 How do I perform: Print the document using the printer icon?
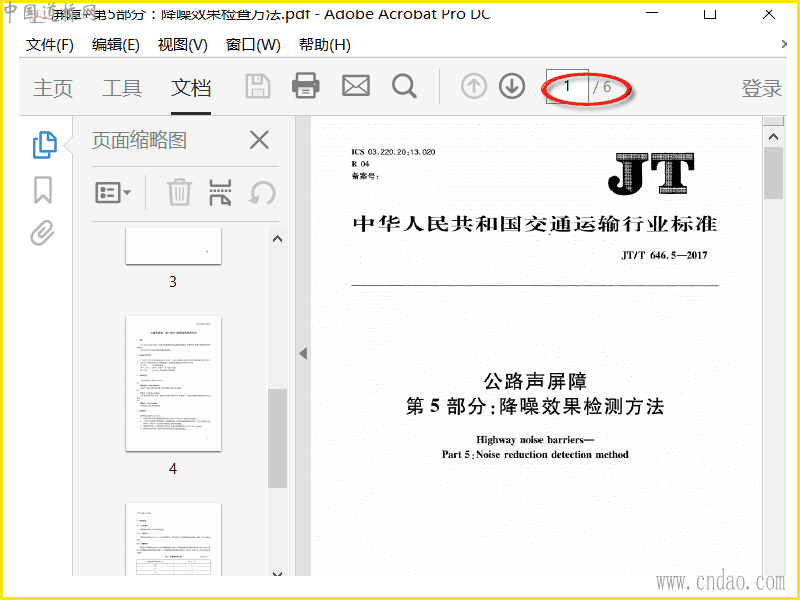[x=306, y=86]
